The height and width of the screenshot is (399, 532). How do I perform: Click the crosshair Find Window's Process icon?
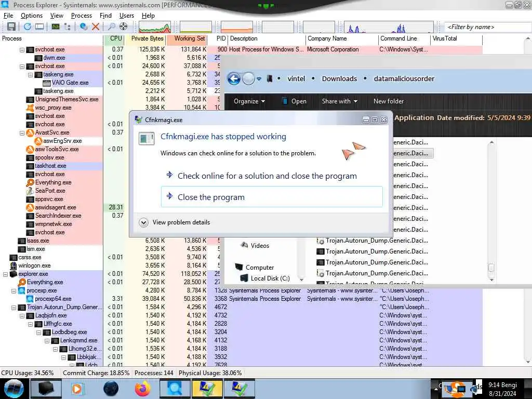124,26
